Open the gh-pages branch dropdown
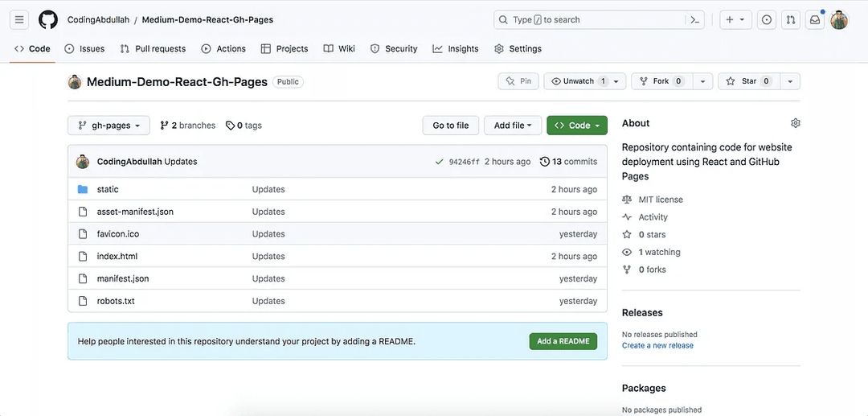Screen dimensions: 868x416 (x=108, y=126)
